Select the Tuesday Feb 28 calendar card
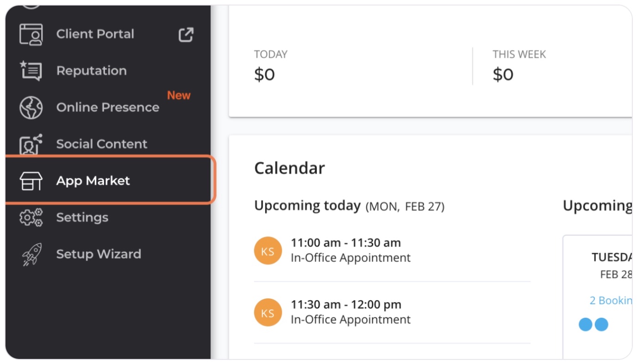 (x=598, y=297)
